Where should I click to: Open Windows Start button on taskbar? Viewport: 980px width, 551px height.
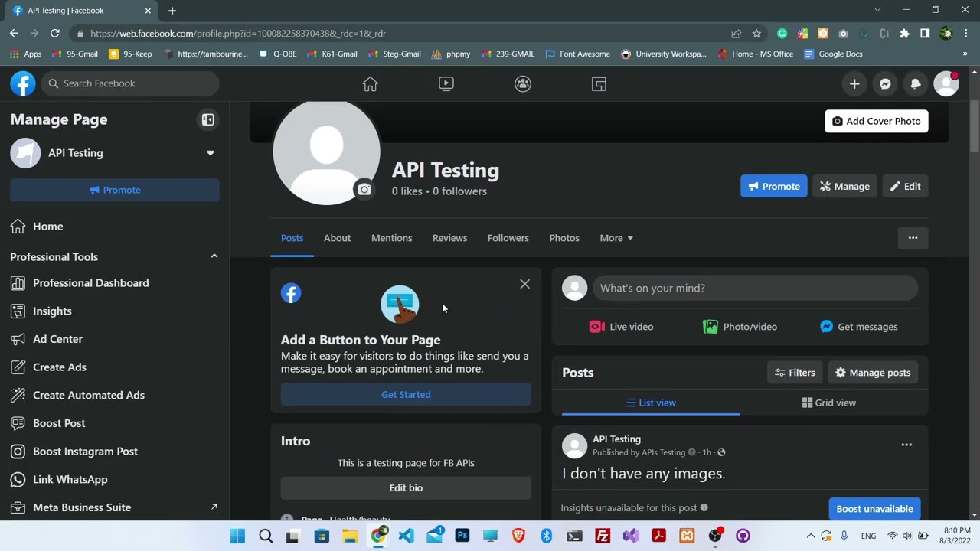[237, 536]
